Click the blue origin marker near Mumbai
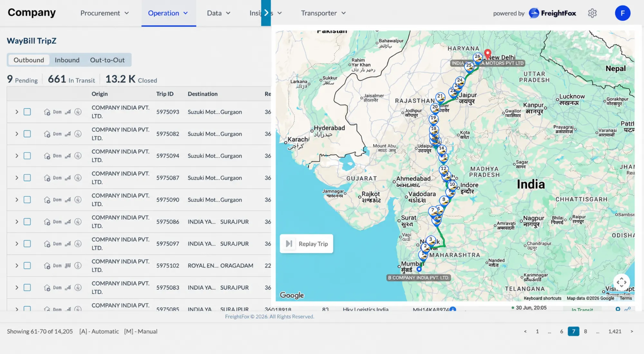 pos(419,269)
